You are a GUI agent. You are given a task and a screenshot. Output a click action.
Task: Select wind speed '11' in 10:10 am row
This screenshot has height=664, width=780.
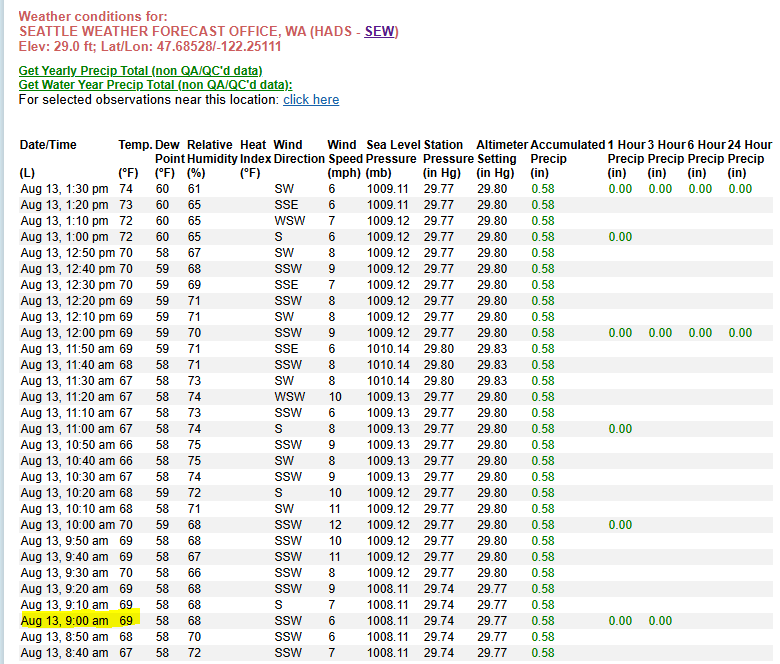click(334, 509)
